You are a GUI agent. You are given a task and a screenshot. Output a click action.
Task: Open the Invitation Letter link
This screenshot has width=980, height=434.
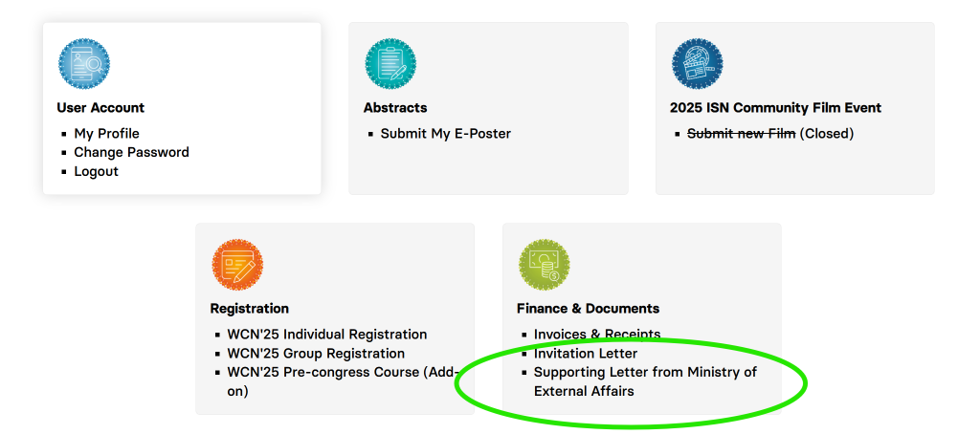[x=585, y=354]
